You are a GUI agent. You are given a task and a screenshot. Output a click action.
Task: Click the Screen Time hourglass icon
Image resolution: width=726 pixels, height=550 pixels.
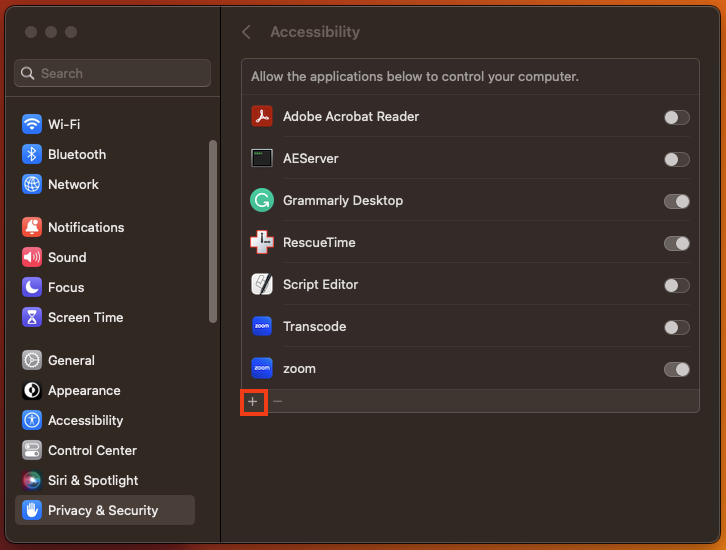pyautogui.click(x=31, y=318)
